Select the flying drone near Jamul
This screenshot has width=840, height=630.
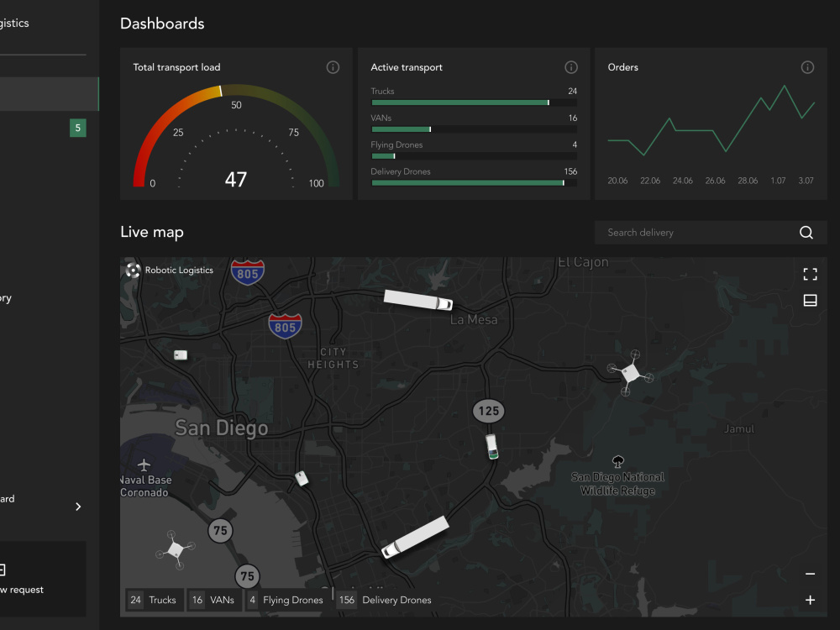coord(630,372)
